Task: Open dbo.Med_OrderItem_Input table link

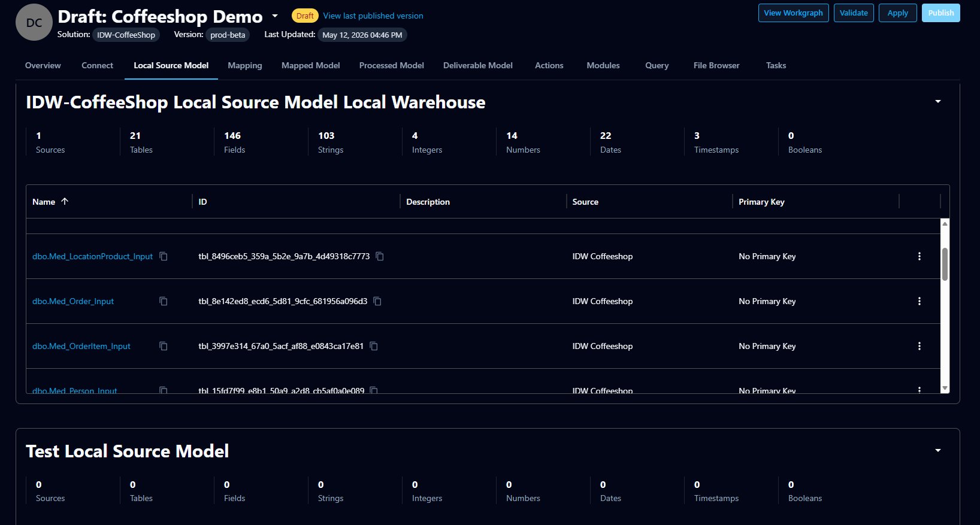Action: coord(81,346)
